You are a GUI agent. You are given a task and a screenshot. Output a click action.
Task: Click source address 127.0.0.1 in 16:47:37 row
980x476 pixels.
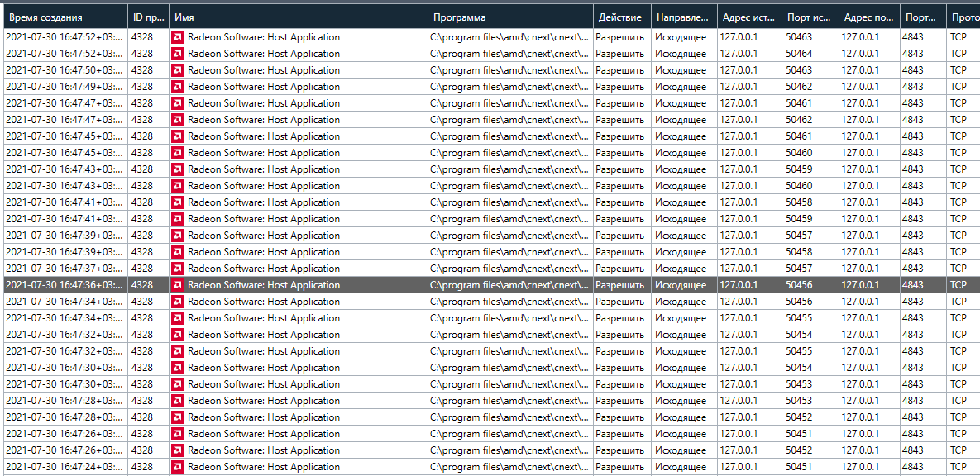[x=750, y=269]
